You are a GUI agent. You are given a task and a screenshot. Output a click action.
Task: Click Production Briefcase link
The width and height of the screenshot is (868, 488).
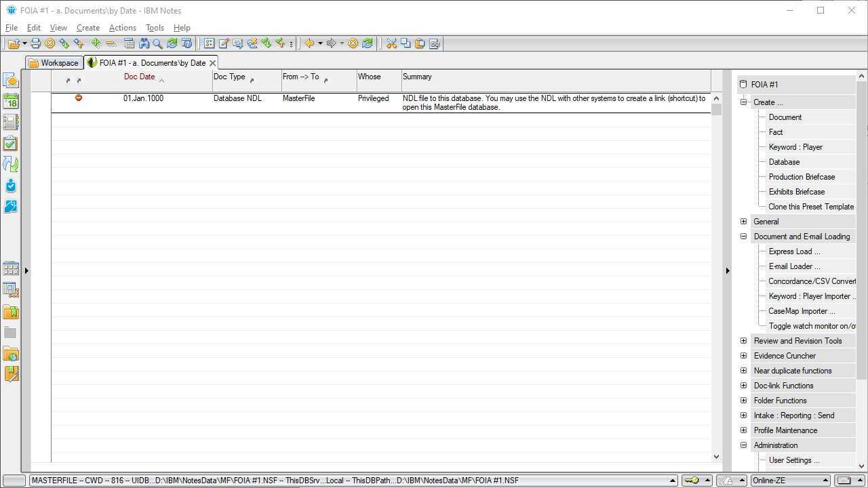coord(802,177)
